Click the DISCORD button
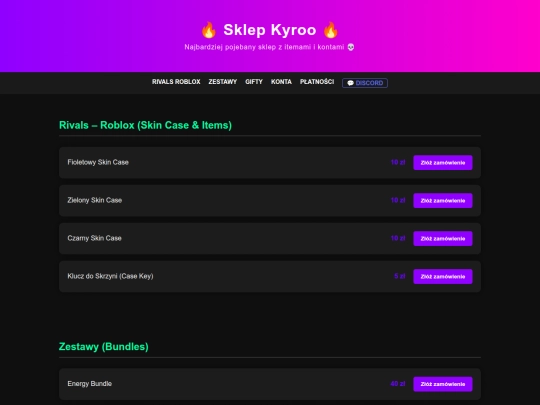The width and height of the screenshot is (540, 405). click(365, 83)
